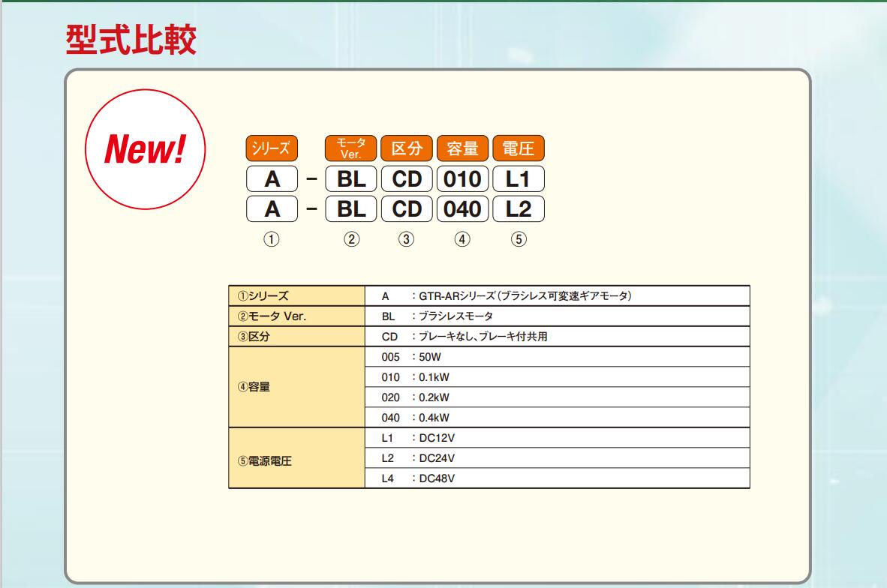Select the ⑤電源電圧 table header cell
The height and width of the screenshot is (588, 887).
tap(296, 458)
